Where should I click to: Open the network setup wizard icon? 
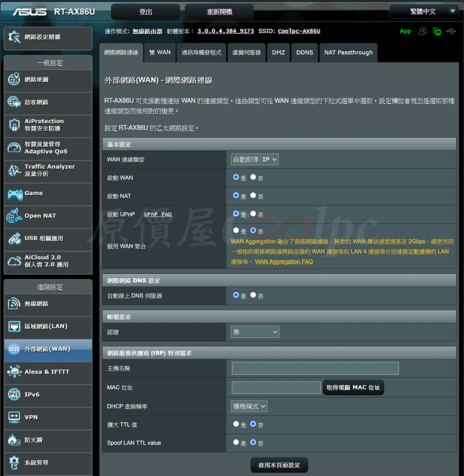(x=14, y=37)
